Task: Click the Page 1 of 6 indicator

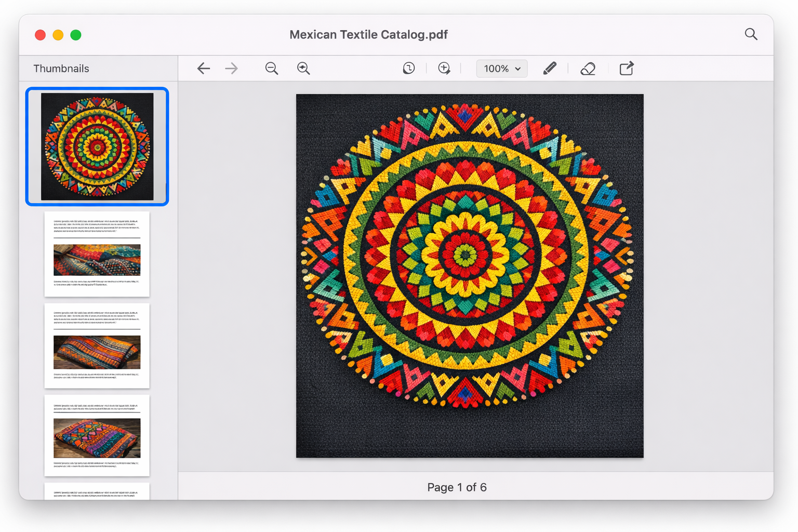Action: pos(457,487)
